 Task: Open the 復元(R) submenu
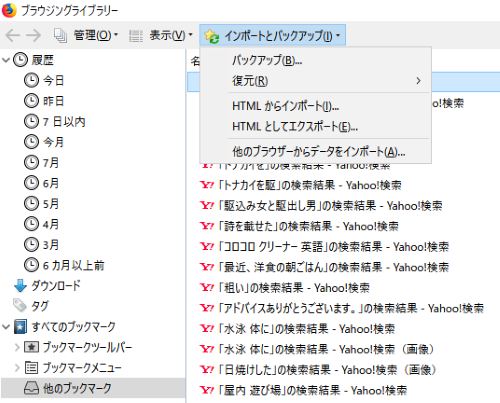coord(315,81)
